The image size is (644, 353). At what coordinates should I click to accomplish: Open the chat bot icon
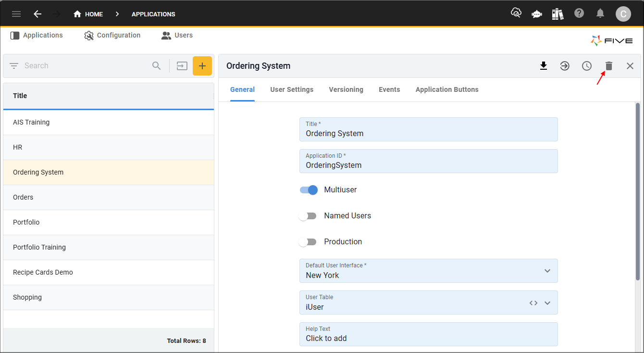coord(537,14)
